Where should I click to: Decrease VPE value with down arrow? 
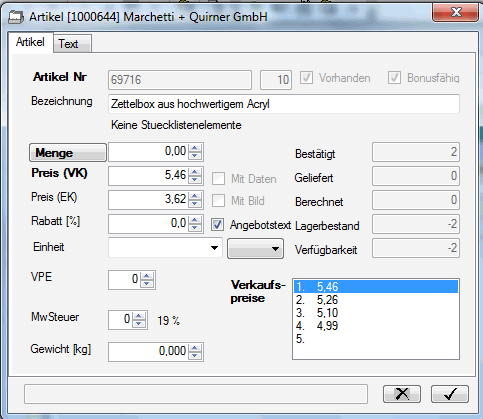(147, 284)
